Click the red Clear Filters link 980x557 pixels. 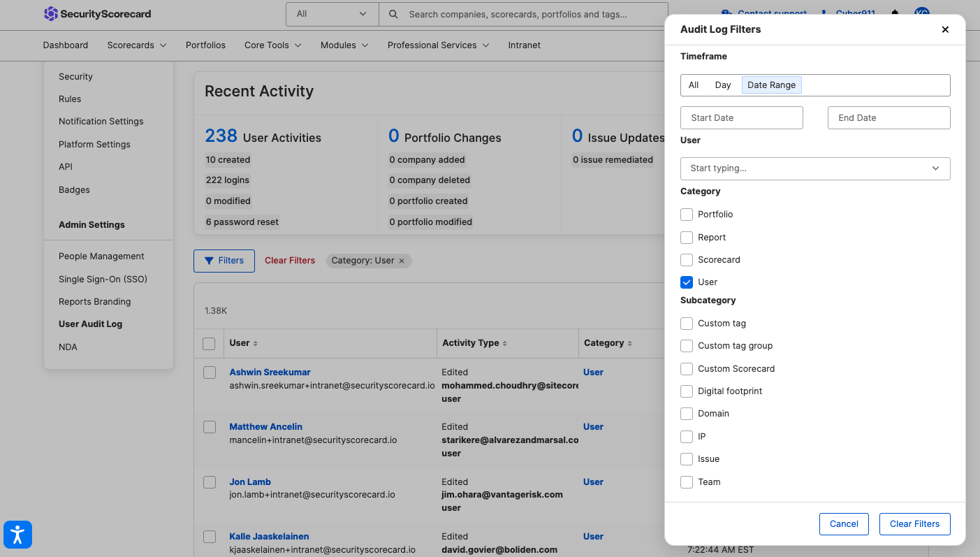click(290, 261)
